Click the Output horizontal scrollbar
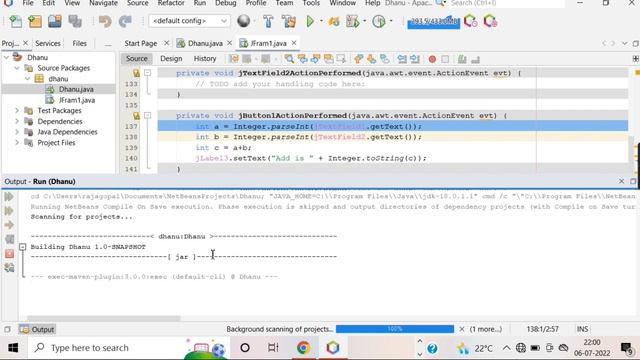Image resolution: width=640 pixels, height=360 pixels. pos(104,318)
